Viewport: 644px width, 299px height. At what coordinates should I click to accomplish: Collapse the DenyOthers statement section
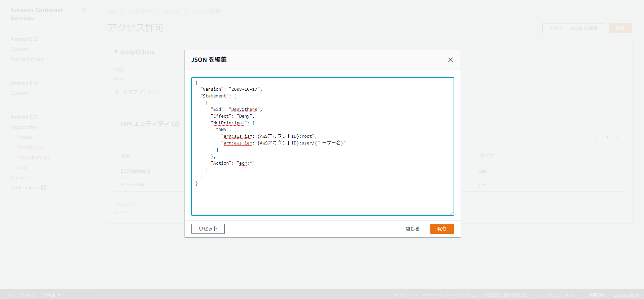(x=116, y=52)
